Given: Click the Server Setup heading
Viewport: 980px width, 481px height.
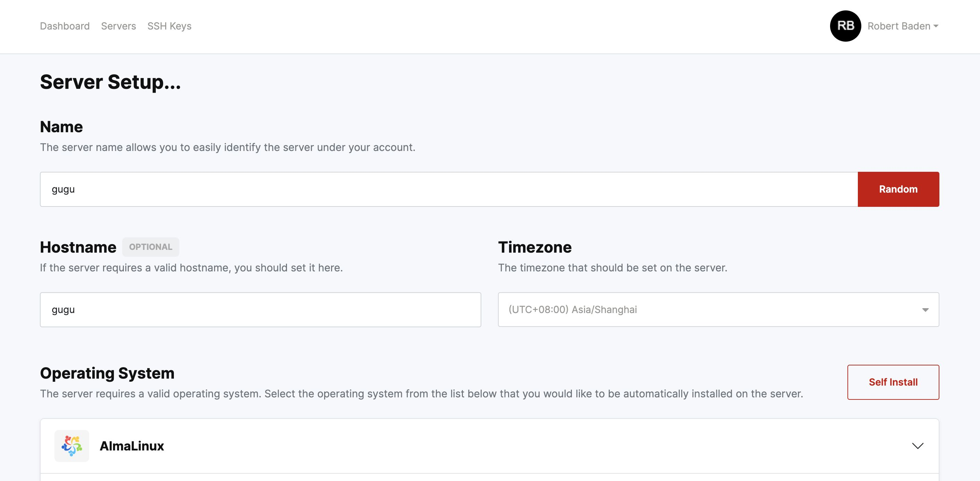Looking at the screenshot, I should (x=110, y=82).
